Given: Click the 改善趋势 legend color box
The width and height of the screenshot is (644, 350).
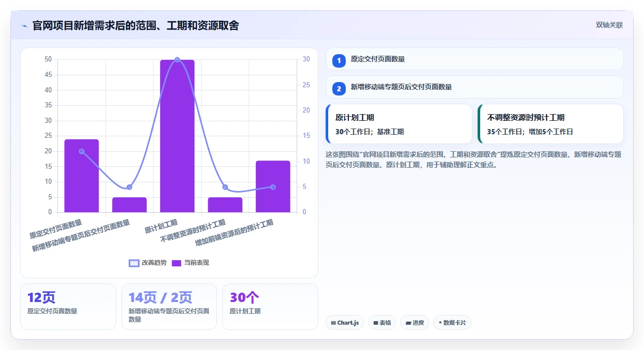Looking at the screenshot, I should tap(134, 263).
